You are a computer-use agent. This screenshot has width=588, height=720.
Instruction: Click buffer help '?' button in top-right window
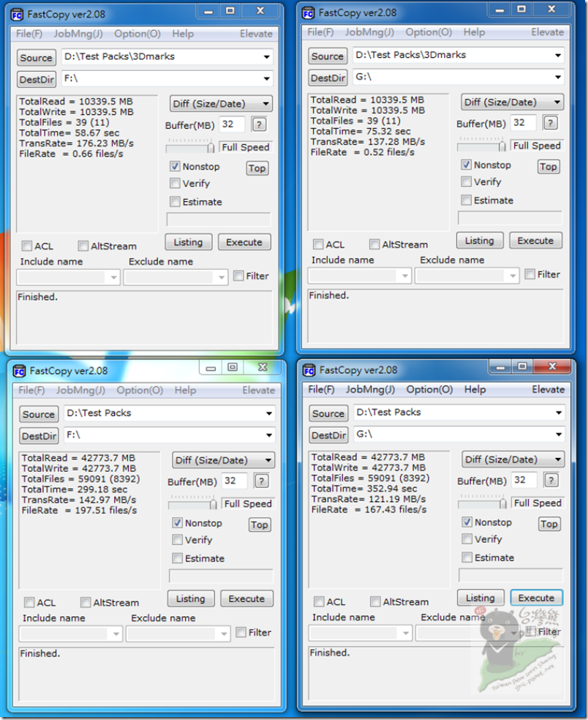pos(551,123)
